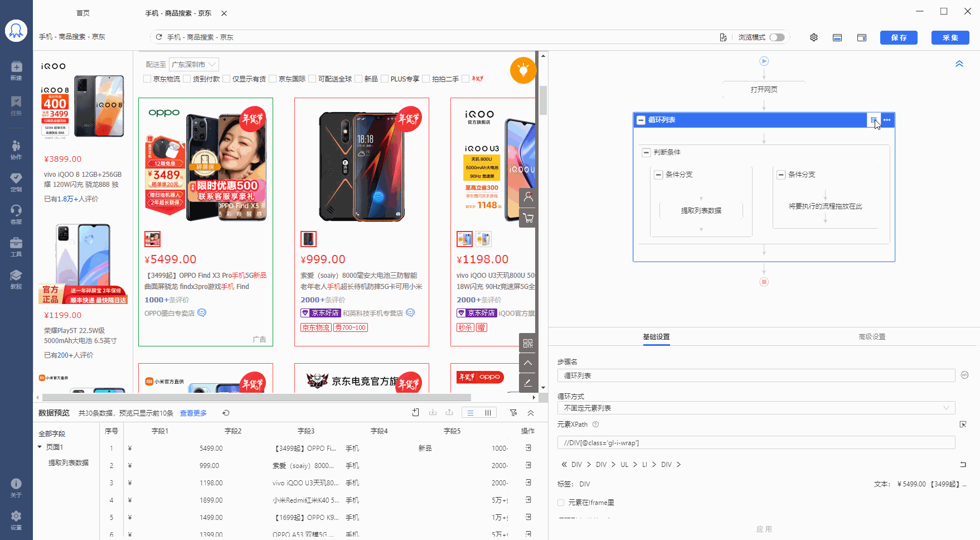The width and height of the screenshot is (980, 540).
Task: Click the row 1 operation icon in 操作 column
Action: [x=528, y=448]
